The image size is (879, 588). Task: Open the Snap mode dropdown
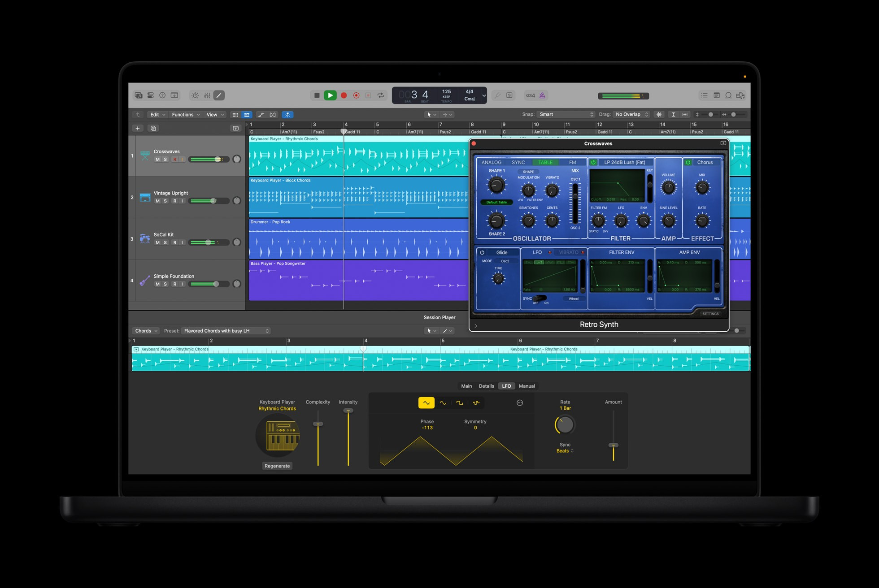tap(566, 114)
